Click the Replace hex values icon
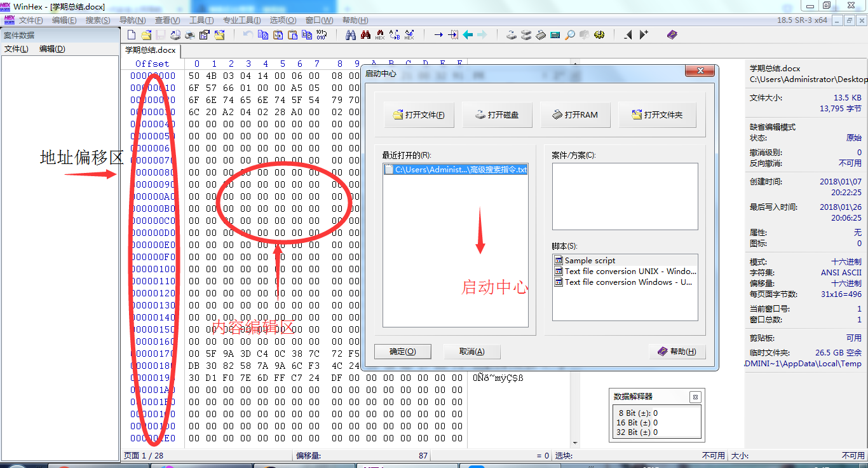 coord(409,35)
